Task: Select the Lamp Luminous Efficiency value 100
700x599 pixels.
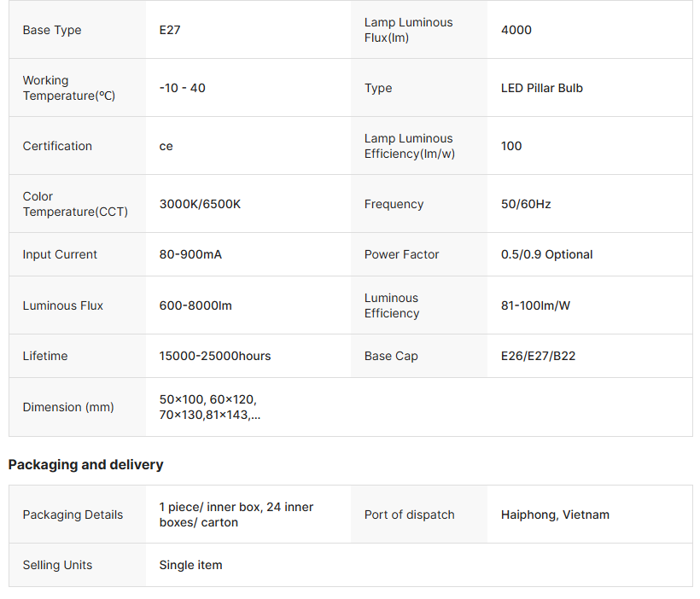Action: pyautogui.click(x=511, y=146)
